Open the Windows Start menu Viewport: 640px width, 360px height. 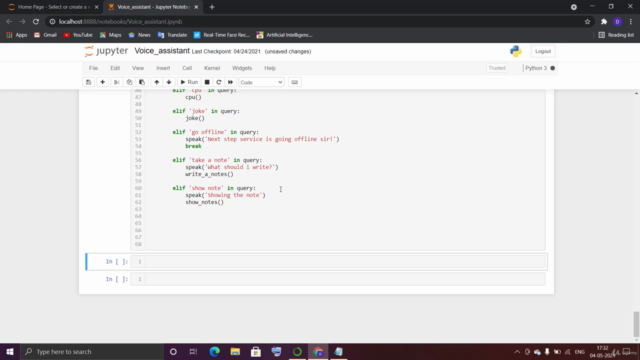point(10,351)
